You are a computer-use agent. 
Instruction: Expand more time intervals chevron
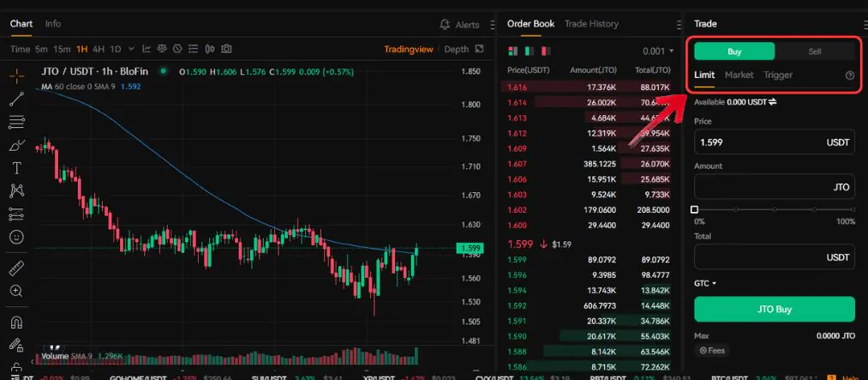131,49
